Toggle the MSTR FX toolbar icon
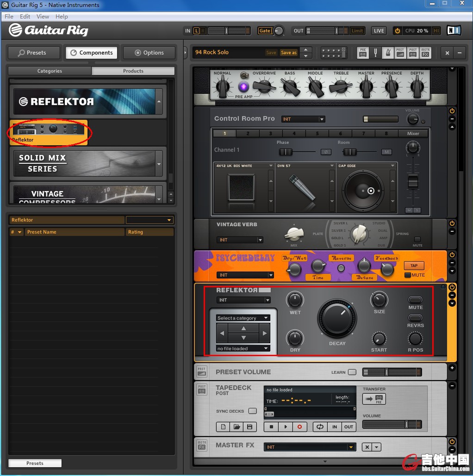This screenshot has width=473, height=476. pos(425,53)
